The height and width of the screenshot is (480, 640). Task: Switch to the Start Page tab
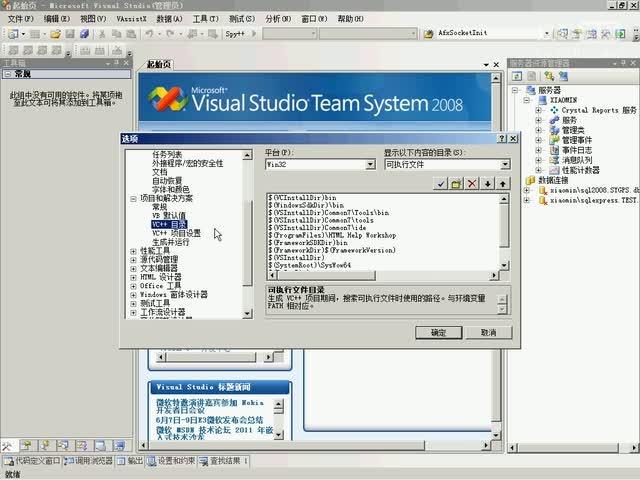[x=159, y=64]
